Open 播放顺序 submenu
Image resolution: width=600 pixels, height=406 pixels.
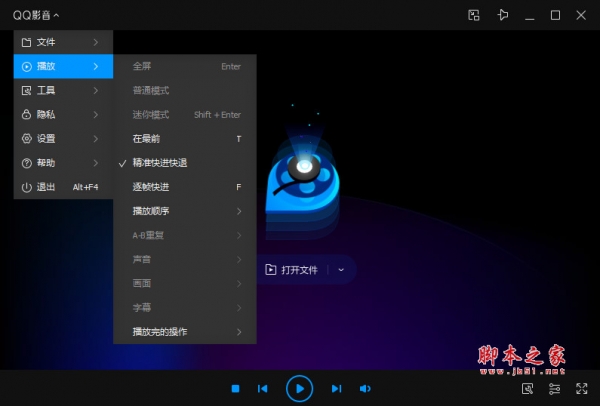click(x=185, y=211)
